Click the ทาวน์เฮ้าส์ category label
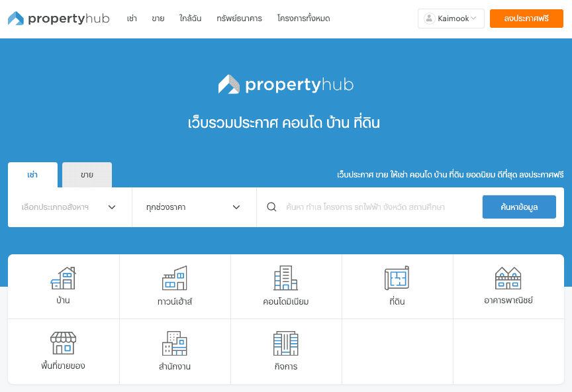Screen dimensions: 572x392 tap(175, 301)
